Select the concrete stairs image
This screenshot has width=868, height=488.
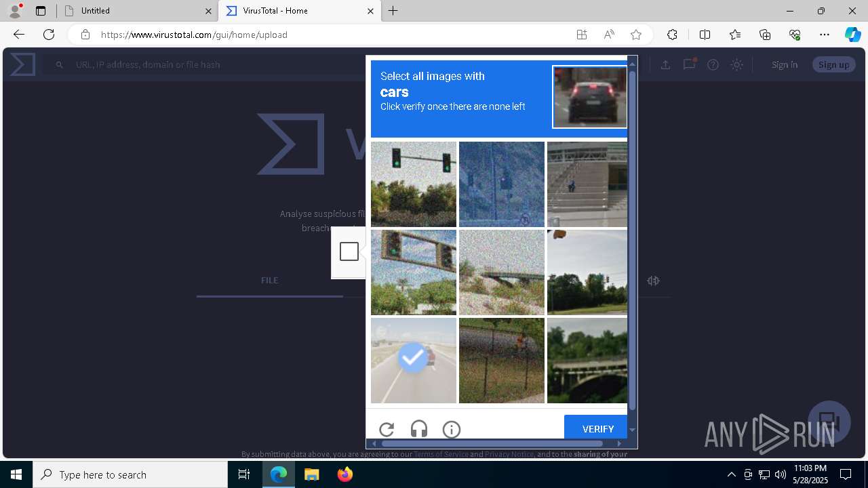click(587, 184)
